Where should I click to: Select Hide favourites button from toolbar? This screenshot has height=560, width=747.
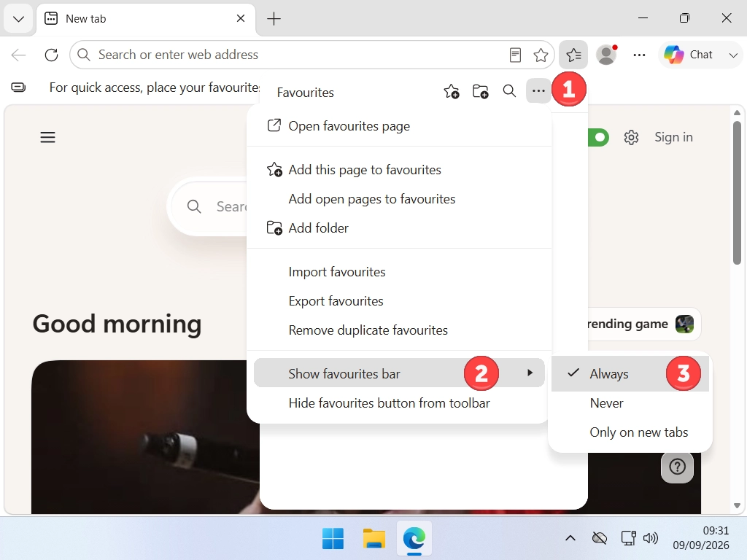(399, 402)
